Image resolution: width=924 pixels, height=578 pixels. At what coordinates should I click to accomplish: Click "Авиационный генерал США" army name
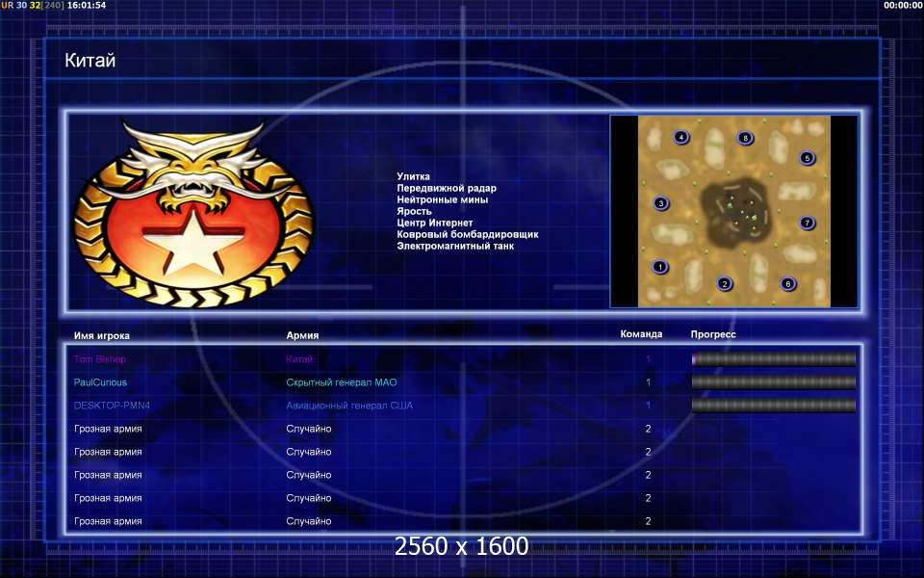pyautogui.click(x=349, y=406)
